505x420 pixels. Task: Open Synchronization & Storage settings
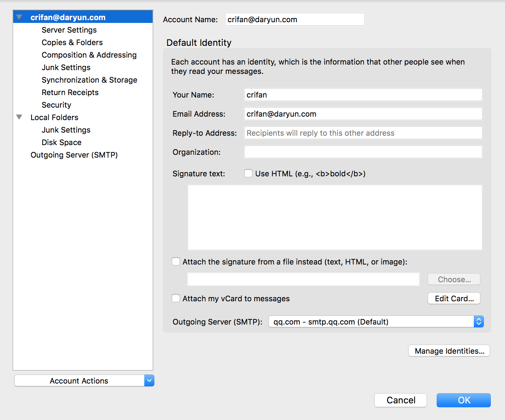(x=89, y=80)
